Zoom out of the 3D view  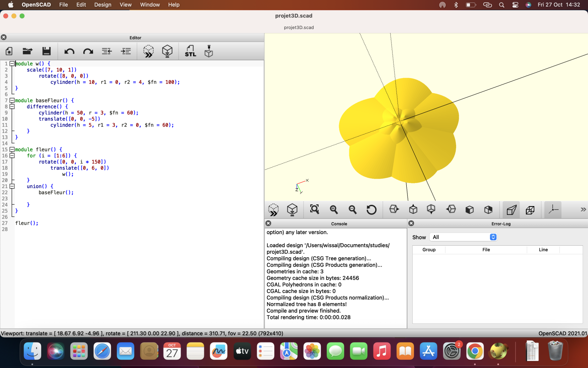(352, 210)
